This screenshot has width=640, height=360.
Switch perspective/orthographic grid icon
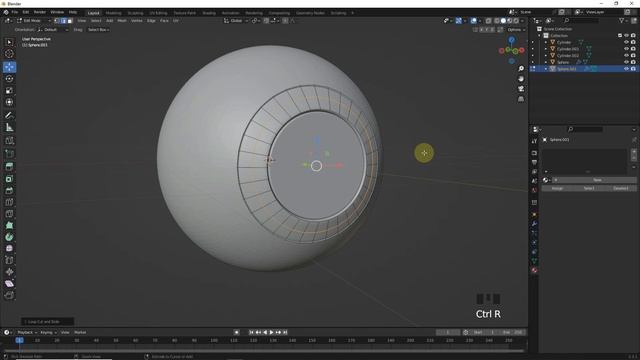[x=521, y=99]
